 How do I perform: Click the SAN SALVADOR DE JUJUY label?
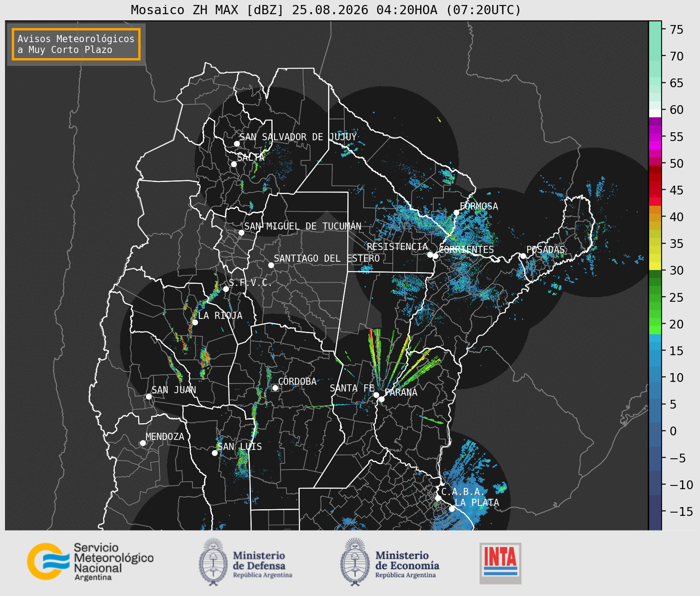[298, 137]
